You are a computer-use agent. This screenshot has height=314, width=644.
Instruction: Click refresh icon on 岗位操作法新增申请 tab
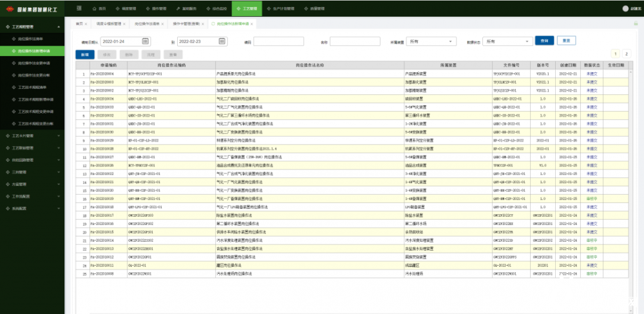tap(213, 25)
